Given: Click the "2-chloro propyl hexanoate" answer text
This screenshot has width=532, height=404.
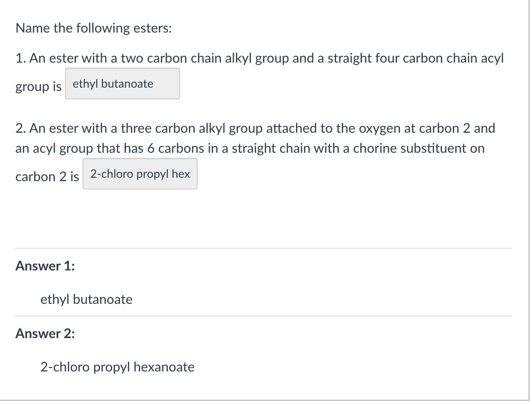Looking at the screenshot, I should (117, 367).
